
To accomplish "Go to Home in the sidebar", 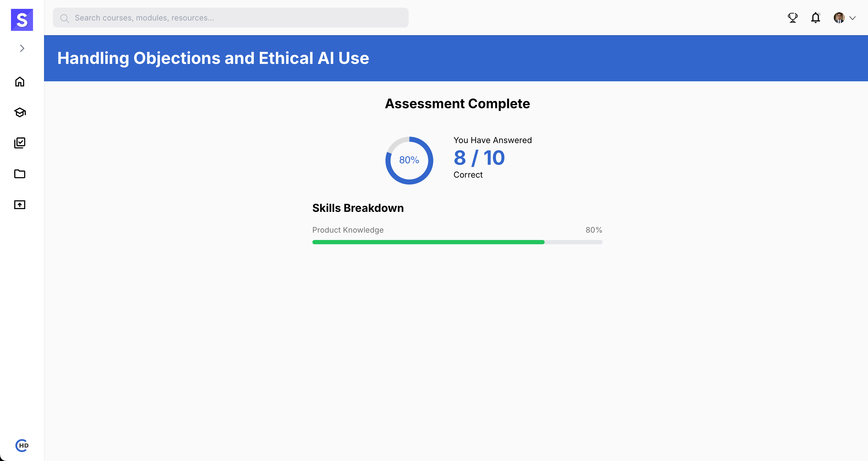I will click(20, 82).
